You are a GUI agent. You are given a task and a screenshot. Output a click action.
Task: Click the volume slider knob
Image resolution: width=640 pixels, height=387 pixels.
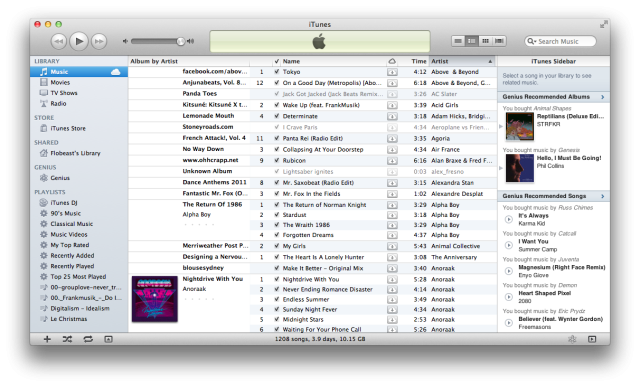click(180, 41)
